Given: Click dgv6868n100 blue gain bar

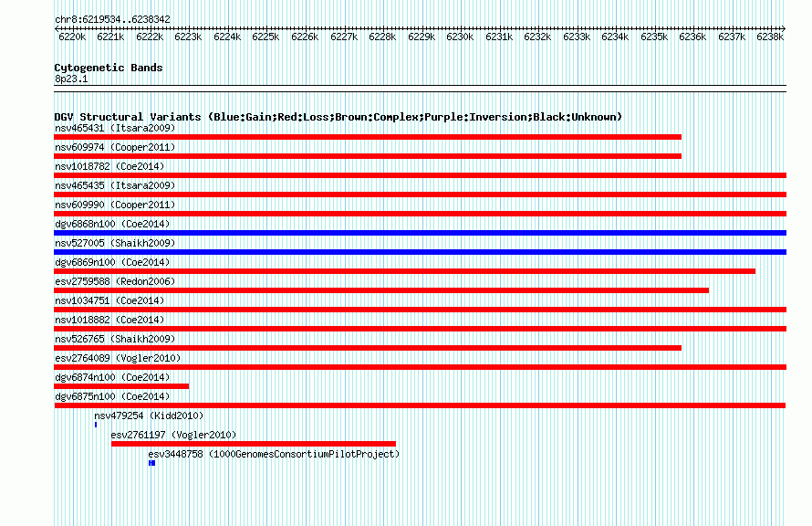Looking at the screenshot, I should 420,233.
